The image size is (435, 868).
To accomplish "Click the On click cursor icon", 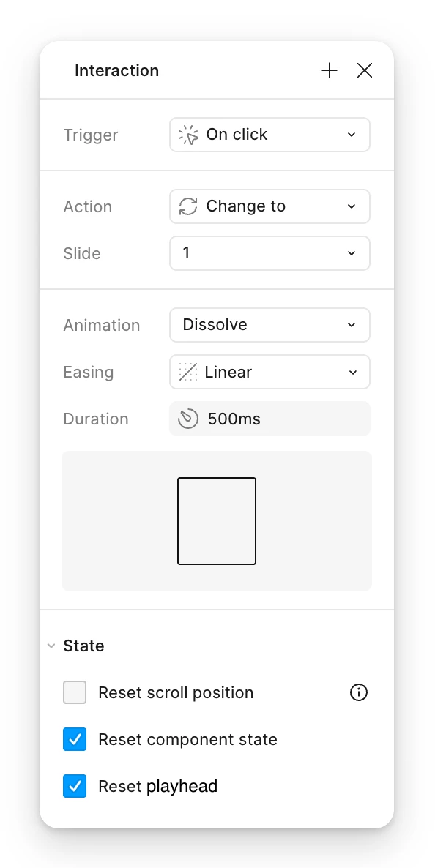I will [188, 135].
